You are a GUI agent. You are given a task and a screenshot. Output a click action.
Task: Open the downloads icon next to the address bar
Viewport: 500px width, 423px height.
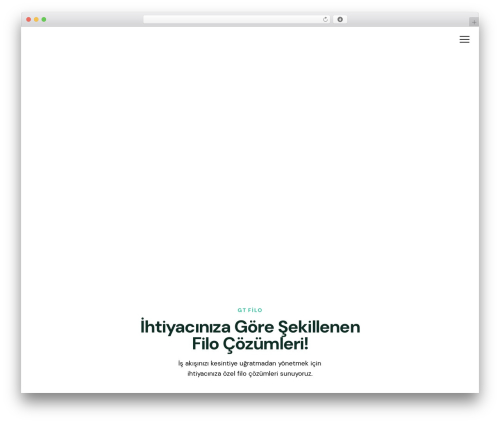coord(340,19)
